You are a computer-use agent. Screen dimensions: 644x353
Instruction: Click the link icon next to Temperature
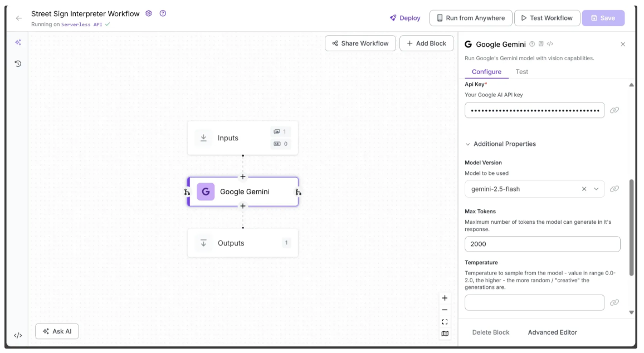pos(614,302)
